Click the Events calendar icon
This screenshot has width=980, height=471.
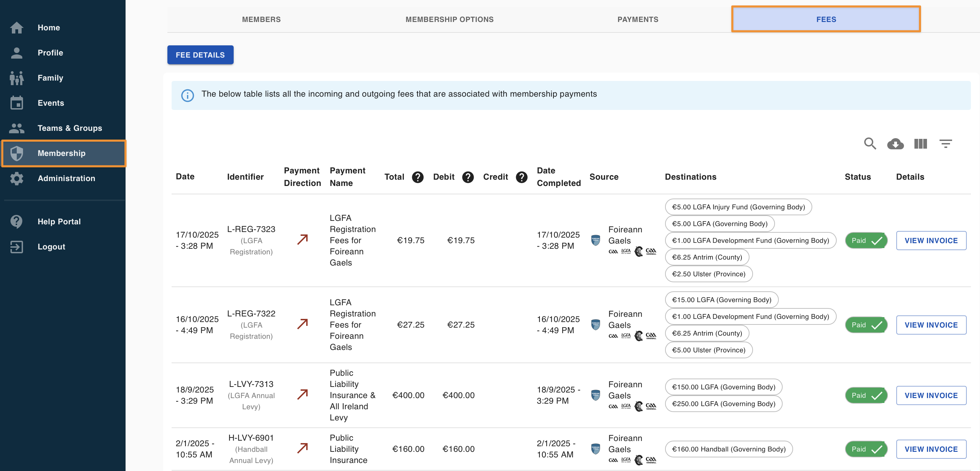point(17,103)
